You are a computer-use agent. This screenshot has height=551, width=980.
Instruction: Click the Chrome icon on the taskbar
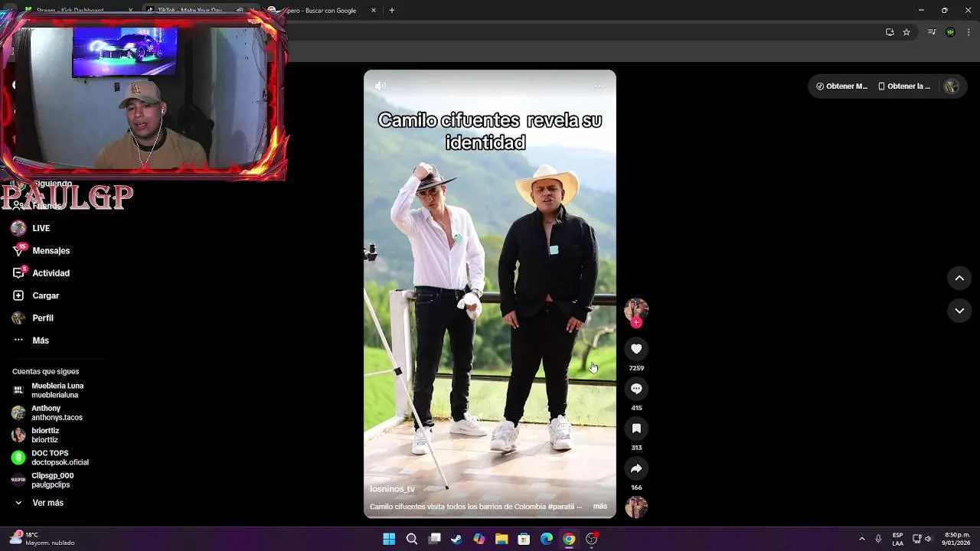click(569, 539)
